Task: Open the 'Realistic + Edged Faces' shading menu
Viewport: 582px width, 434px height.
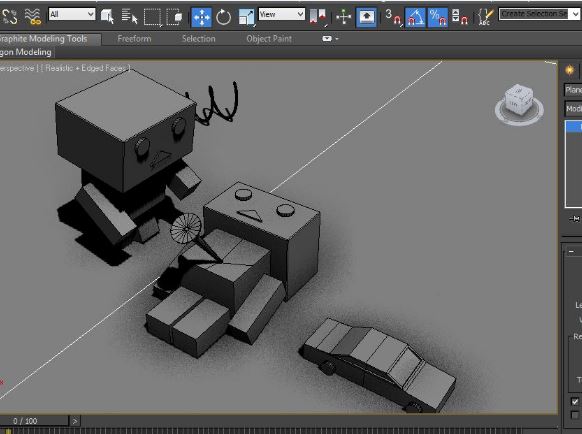Action: pos(86,68)
